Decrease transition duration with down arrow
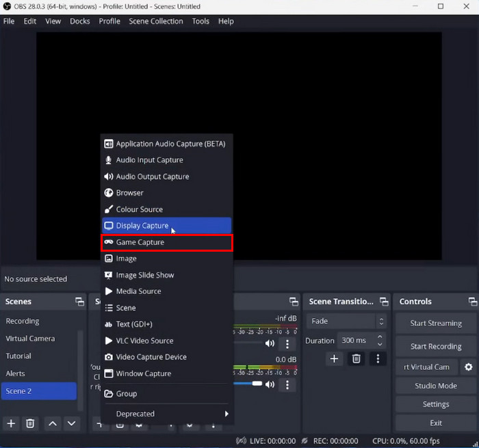The width and height of the screenshot is (479, 448). pyautogui.click(x=380, y=344)
